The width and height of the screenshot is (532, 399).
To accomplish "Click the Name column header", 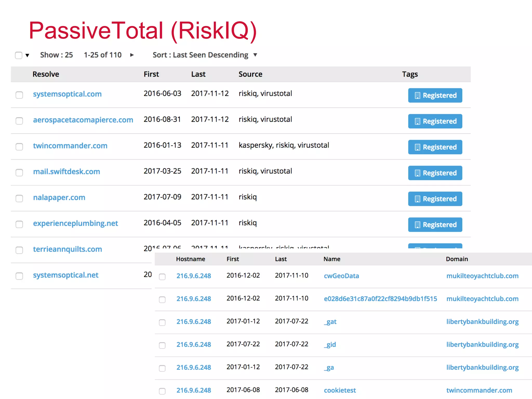I will (x=332, y=259).
